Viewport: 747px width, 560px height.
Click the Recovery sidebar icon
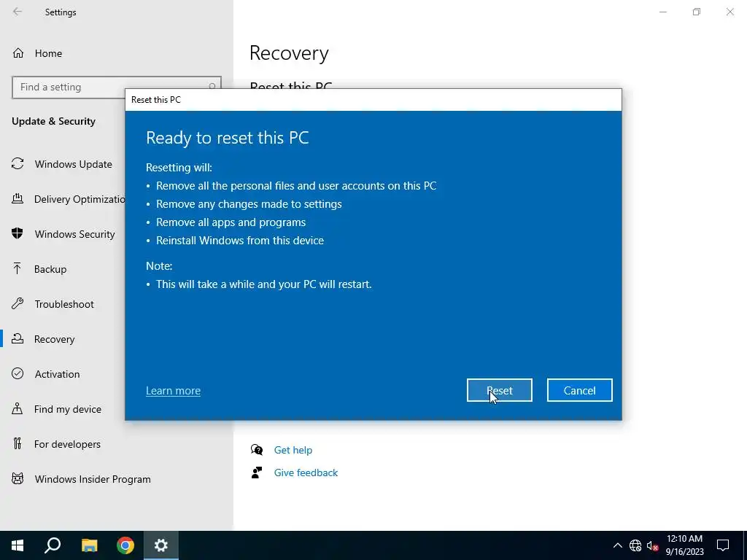click(x=18, y=338)
